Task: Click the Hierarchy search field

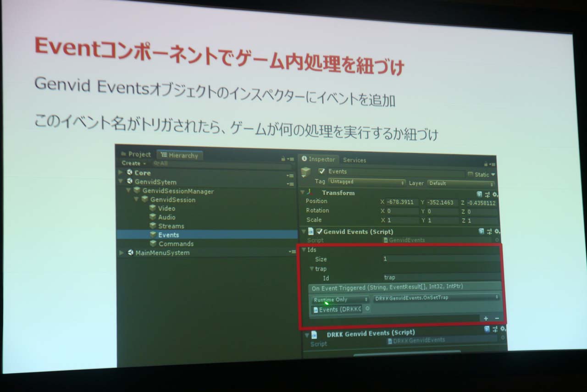Action: (x=222, y=164)
